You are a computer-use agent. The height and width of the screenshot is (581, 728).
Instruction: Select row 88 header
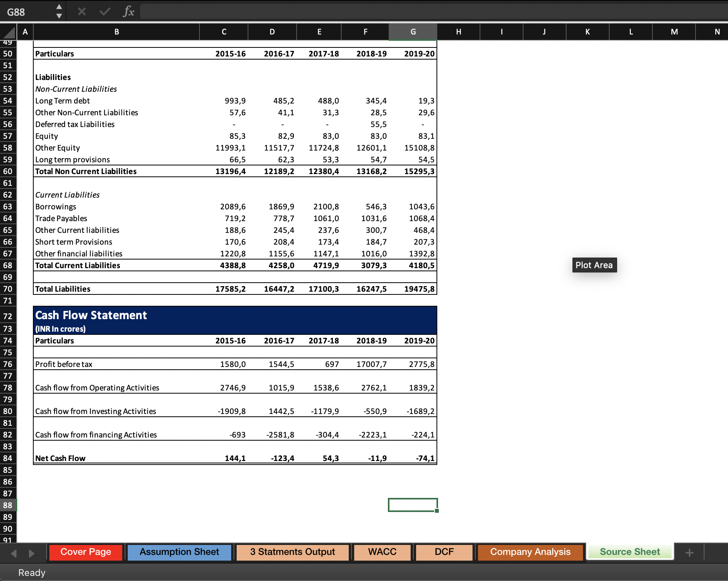[8, 505]
